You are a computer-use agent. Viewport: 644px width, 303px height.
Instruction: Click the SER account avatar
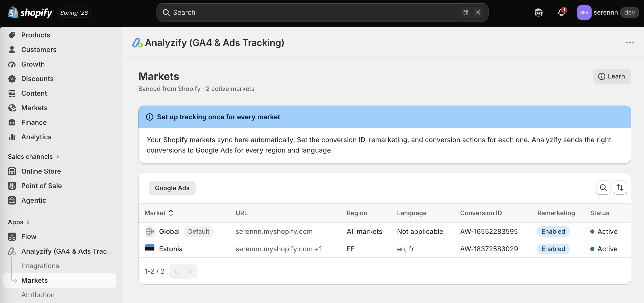coord(584,12)
